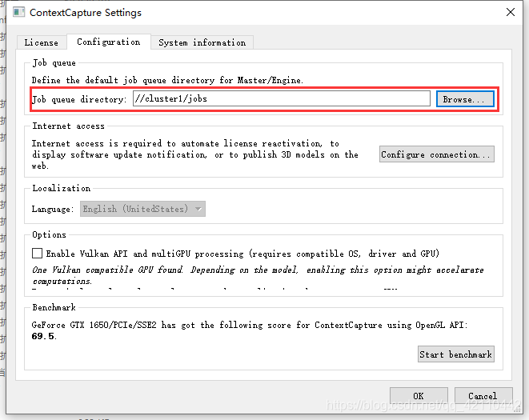529x420 pixels.
Task: Click the ContextCapture Settings window icon
Action: tap(19, 13)
